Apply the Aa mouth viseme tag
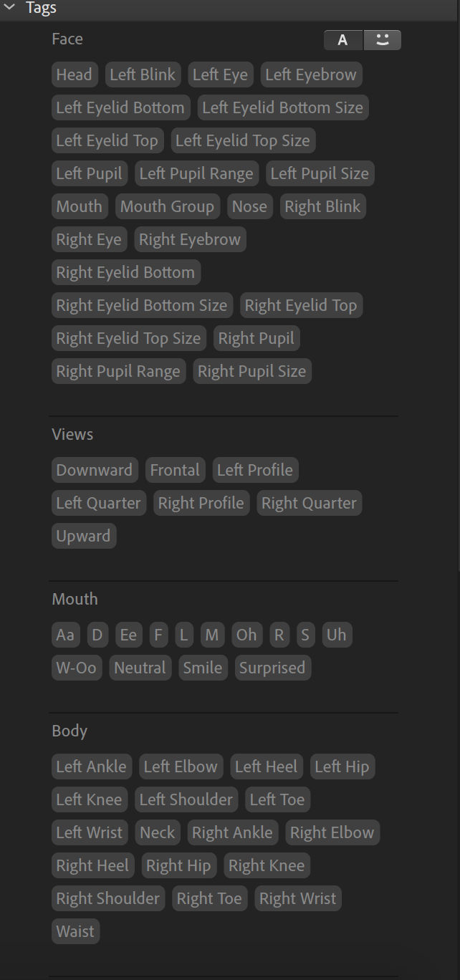The image size is (460, 980). coord(65,635)
